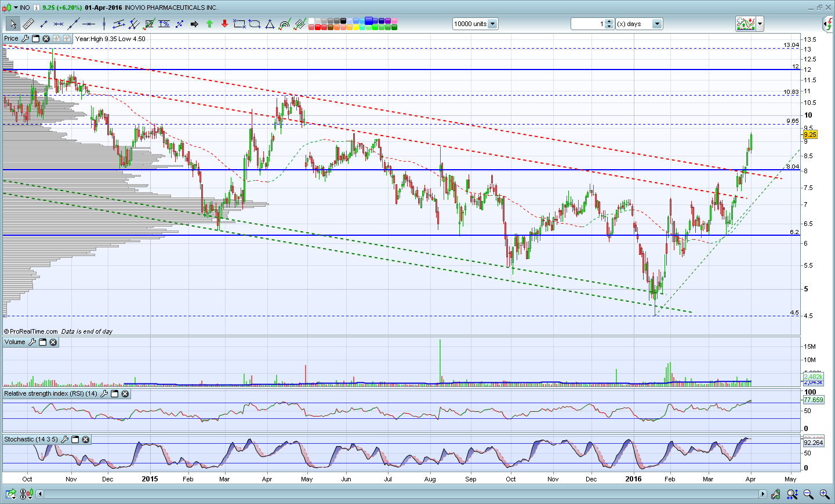Click the INO info button
The width and height of the screenshot is (835, 504).
(36, 8)
